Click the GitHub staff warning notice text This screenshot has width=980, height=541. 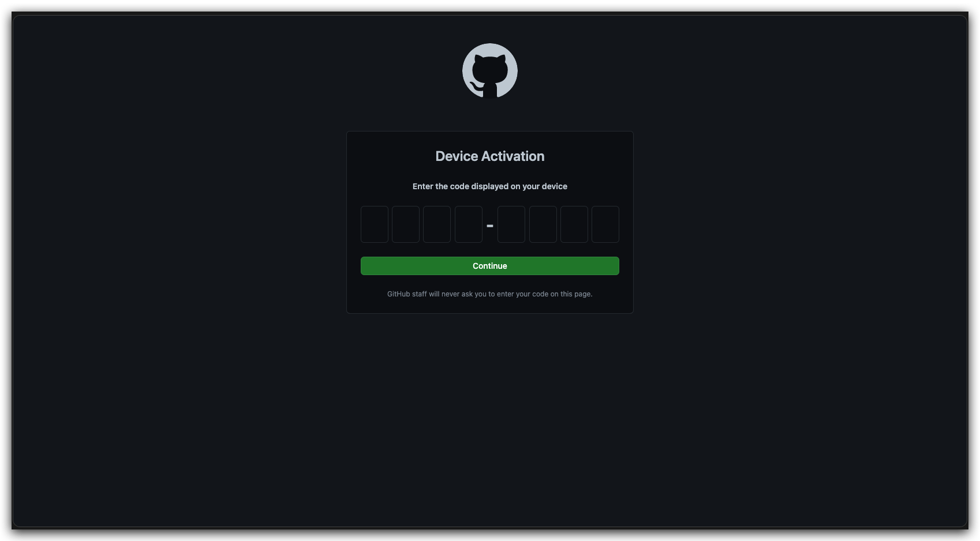[490, 294]
